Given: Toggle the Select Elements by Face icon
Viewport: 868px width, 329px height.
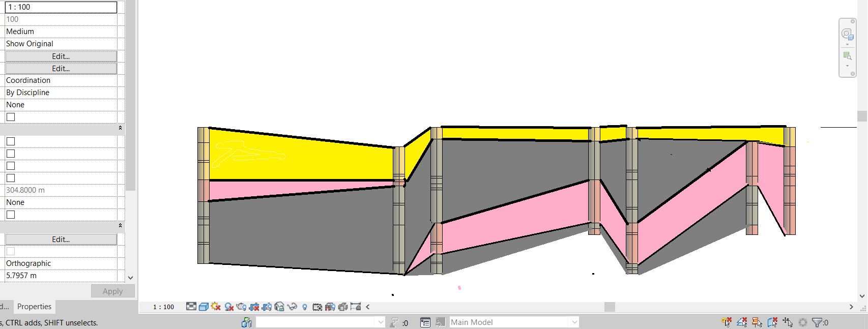Looking at the screenshot, I should pyautogui.click(x=772, y=322).
